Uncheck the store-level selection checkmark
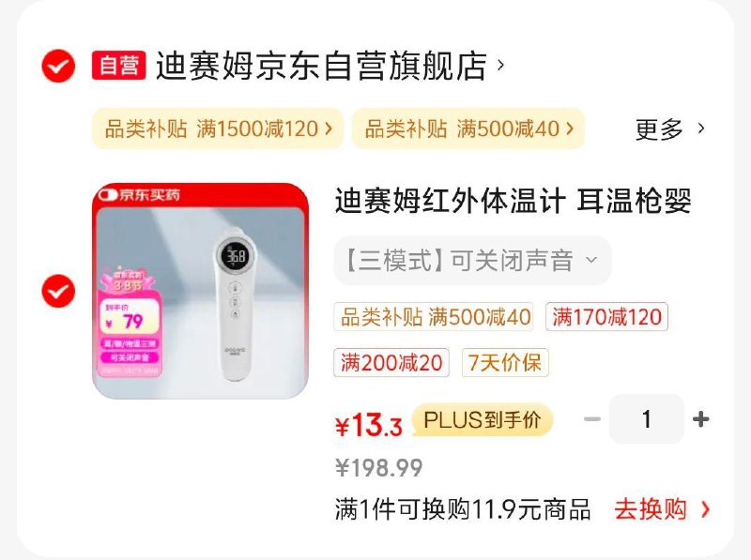751x560 pixels. [x=58, y=66]
